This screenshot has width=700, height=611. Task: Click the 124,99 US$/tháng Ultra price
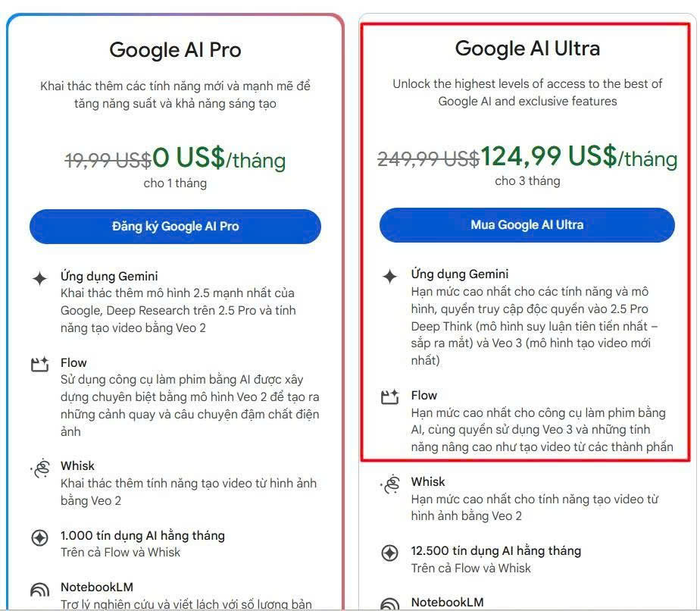(x=579, y=157)
